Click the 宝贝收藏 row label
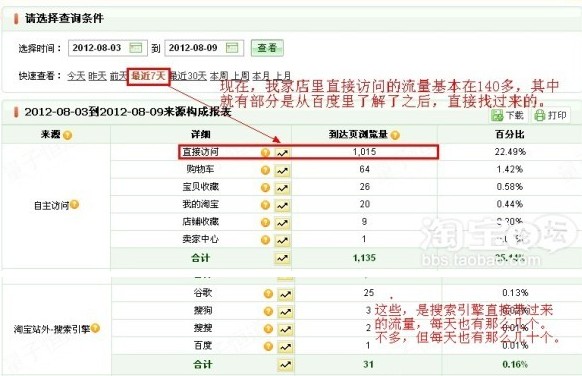 [200, 187]
